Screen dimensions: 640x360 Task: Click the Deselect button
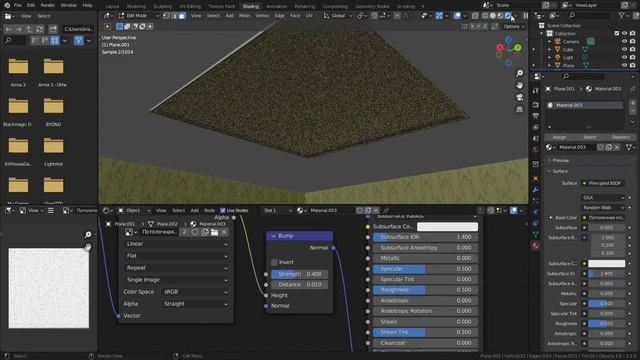(x=620, y=137)
